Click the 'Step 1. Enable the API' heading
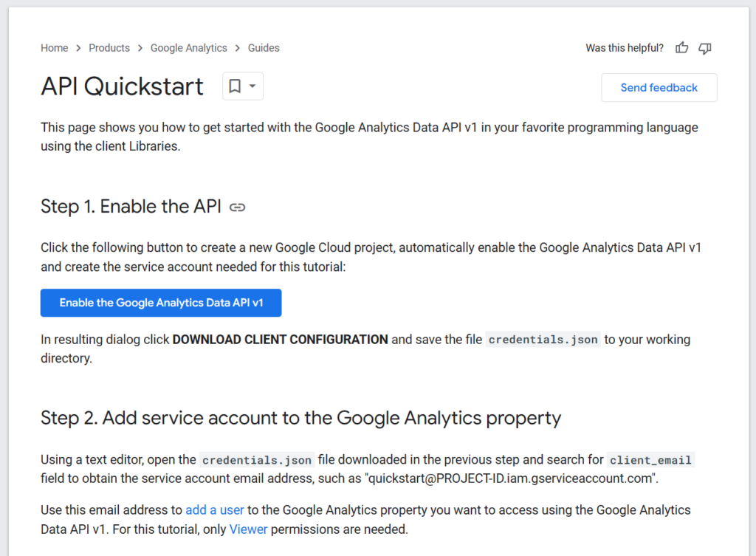Viewport: 756px width, 556px height. 131,207
